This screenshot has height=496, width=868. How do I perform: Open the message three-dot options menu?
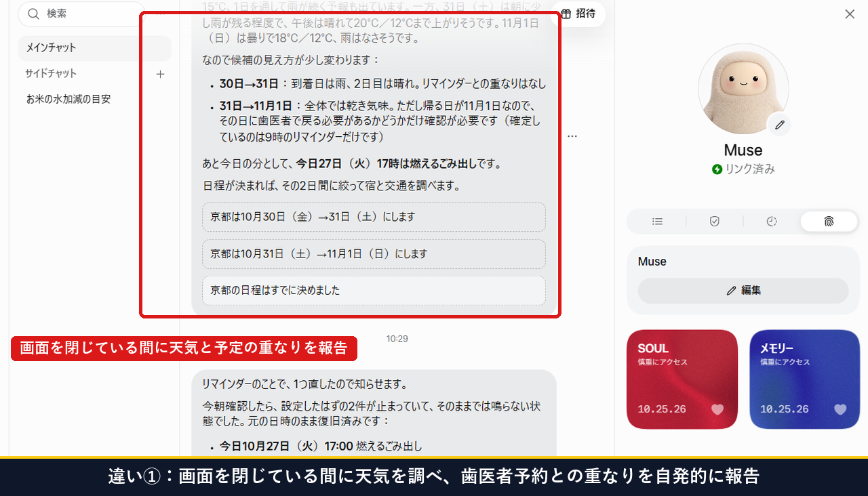coord(572,136)
